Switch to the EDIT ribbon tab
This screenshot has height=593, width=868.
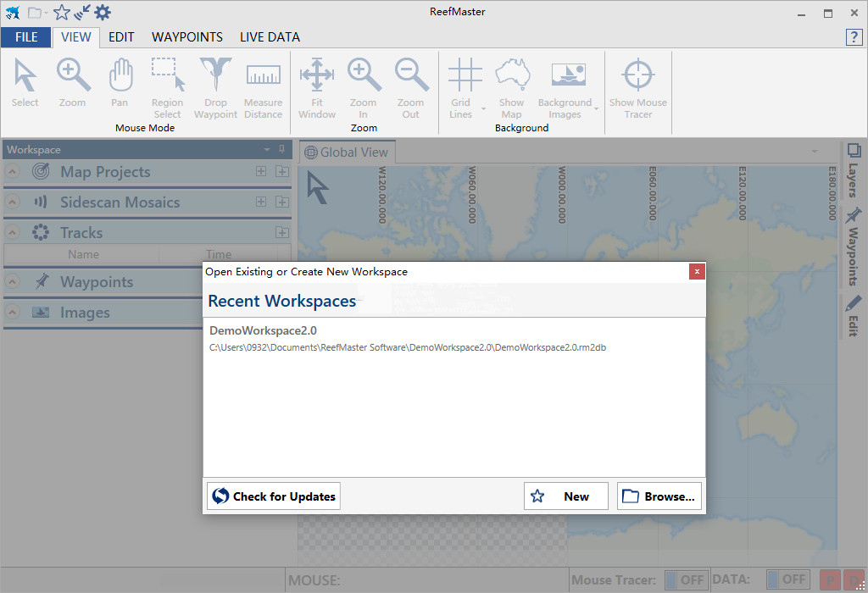click(121, 37)
